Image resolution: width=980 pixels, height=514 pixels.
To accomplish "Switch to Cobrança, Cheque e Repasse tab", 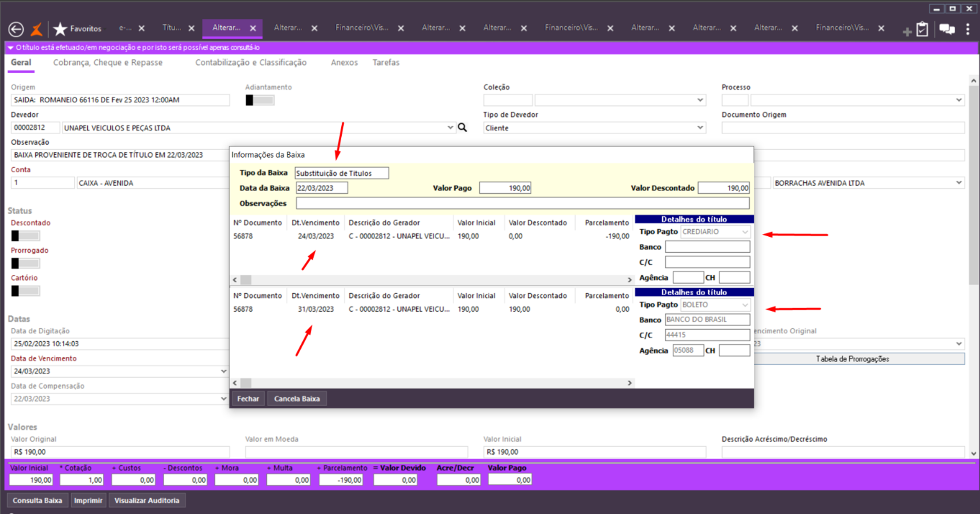I will 108,62.
